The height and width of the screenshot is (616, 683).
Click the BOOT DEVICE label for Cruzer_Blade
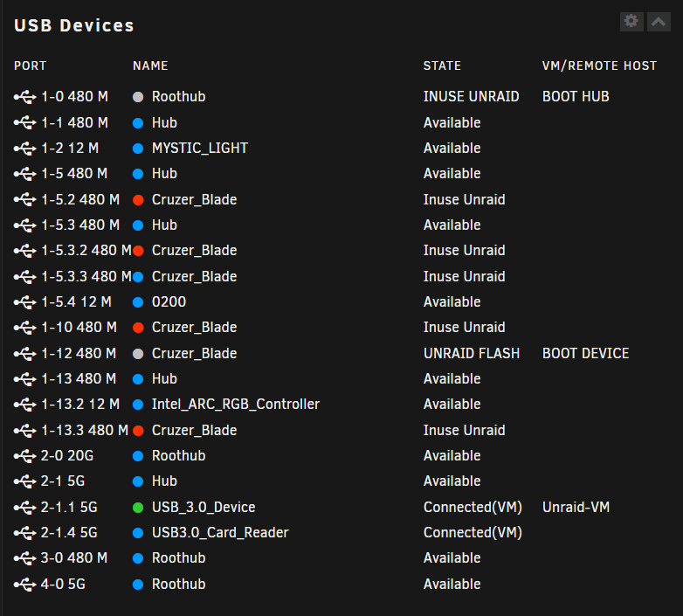(585, 353)
